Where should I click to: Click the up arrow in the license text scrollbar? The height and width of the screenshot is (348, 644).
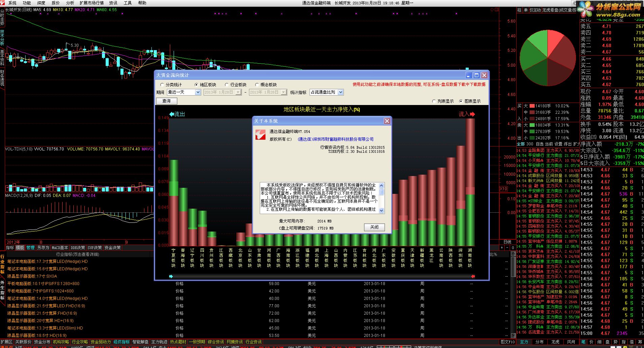point(382,185)
